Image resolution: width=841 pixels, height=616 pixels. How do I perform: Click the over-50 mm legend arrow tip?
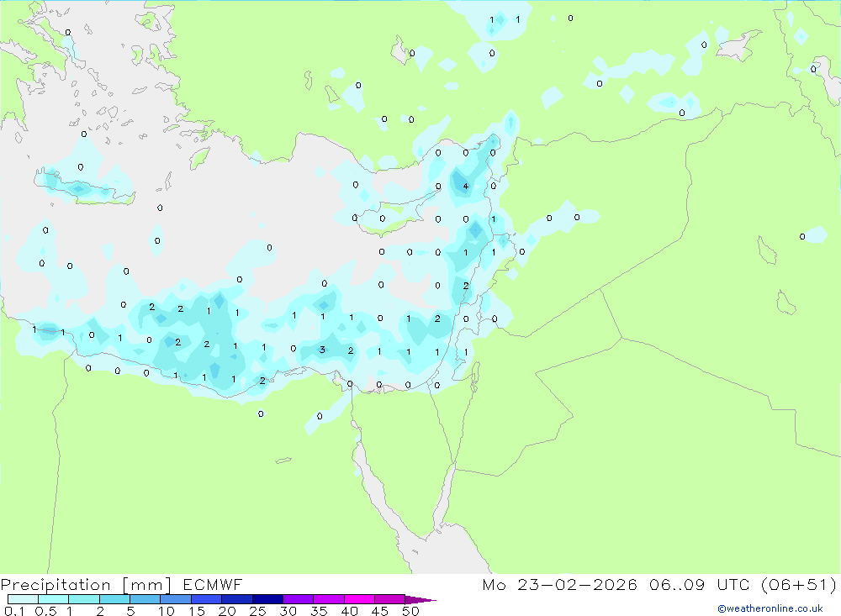pos(420,600)
